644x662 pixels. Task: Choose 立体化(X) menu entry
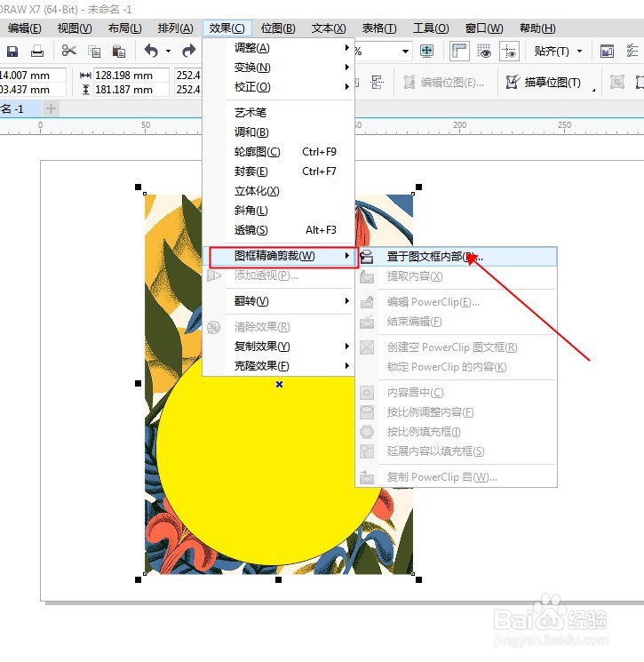279,191
